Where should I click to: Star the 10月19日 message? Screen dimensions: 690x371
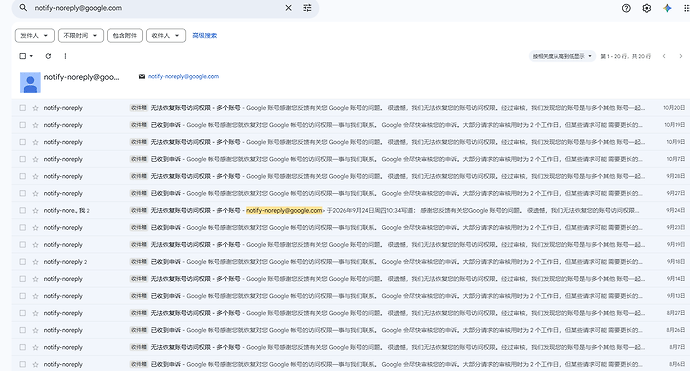pyautogui.click(x=35, y=125)
